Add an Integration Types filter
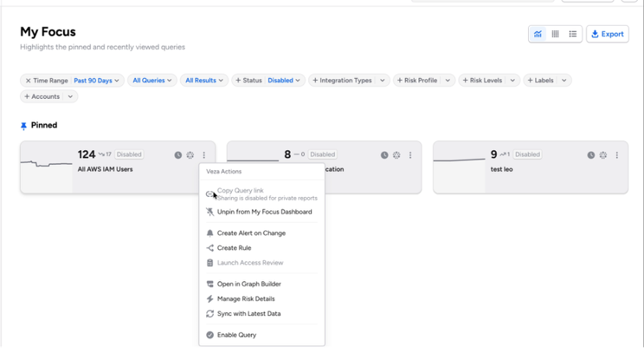The height and width of the screenshot is (348, 644). tap(342, 81)
